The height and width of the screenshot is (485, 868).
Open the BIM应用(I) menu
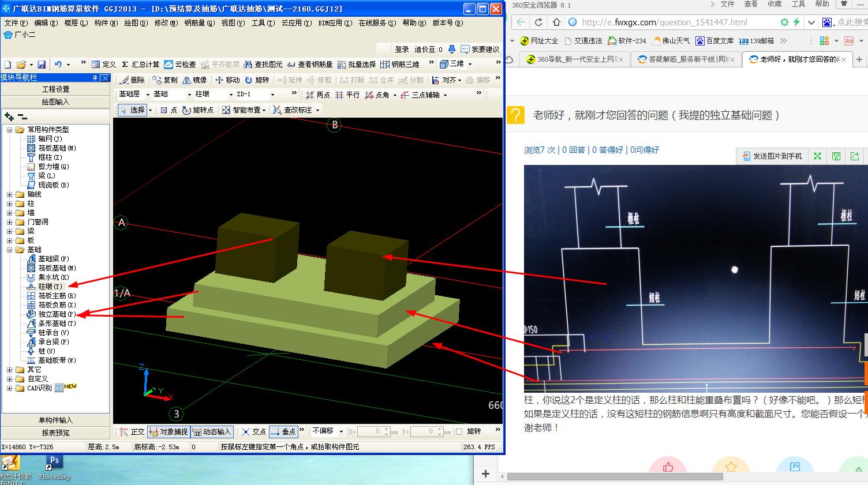[x=336, y=23]
